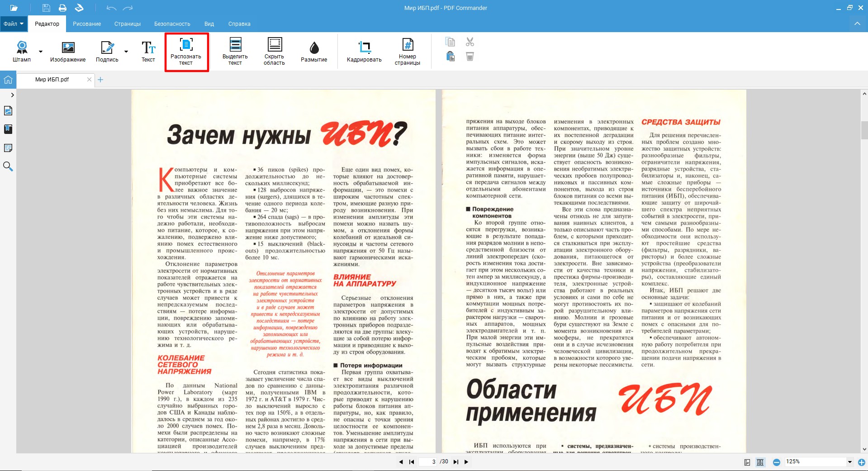Click scrollbar up arrow
Image resolution: width=868 pixels, height=471 pixels.
tap(864, 93)
